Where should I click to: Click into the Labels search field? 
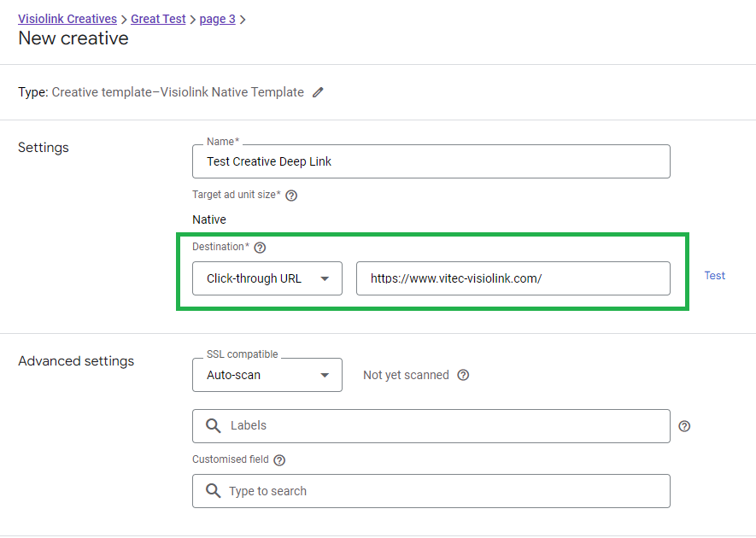click(x=431, y=426)
